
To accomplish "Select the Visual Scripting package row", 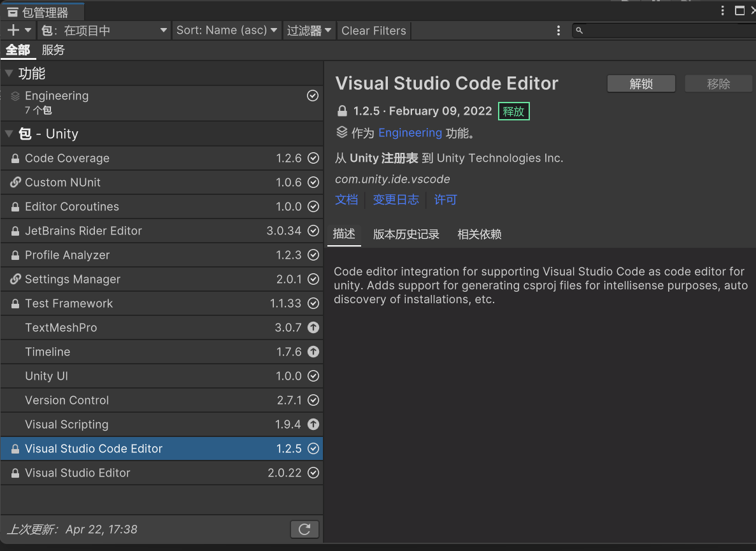I will point(162,424).
